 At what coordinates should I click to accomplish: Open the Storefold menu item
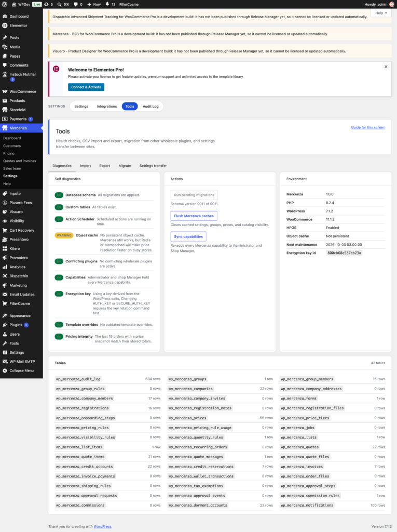pyautogui.click(x=21, y=110)
